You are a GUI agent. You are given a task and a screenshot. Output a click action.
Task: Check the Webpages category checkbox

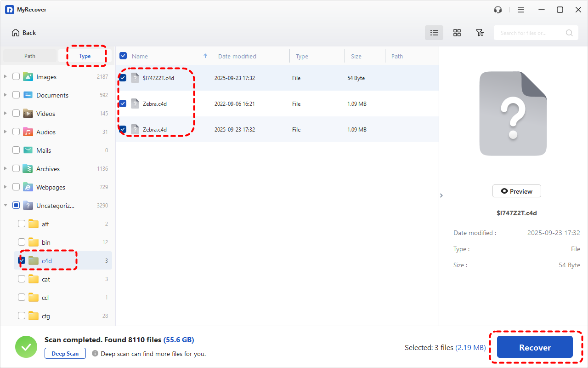click(16, 187)
